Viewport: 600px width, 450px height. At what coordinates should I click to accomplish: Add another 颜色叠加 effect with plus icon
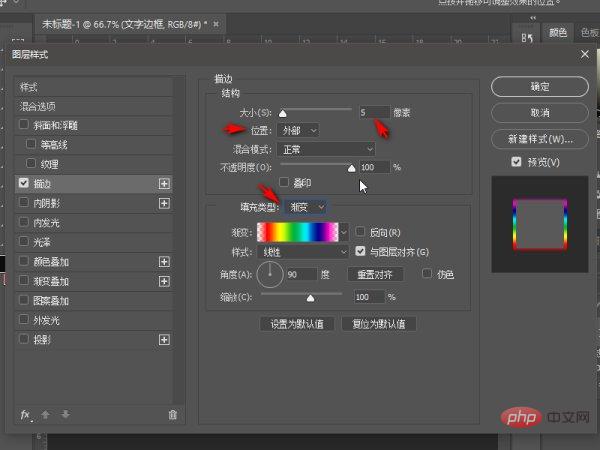tap(164, 262)
